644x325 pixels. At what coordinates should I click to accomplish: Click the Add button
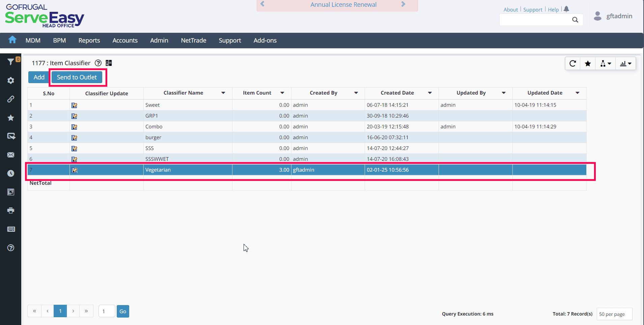pos(39,77)
